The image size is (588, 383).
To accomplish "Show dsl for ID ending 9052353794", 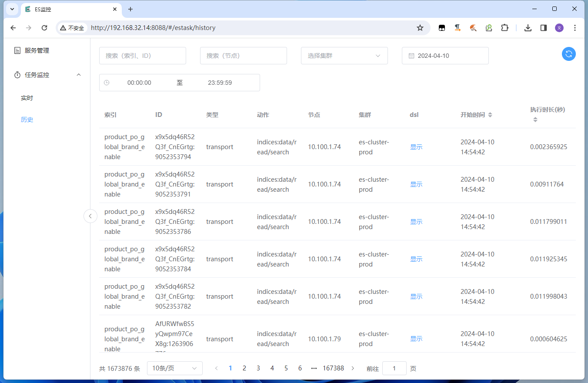I will click(x=416, y=147).
